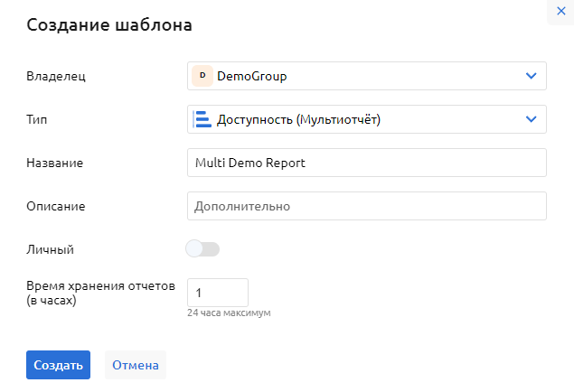Viewport: 574px width, 392px height.
Task: Click the Личный label
Action: 51,248
